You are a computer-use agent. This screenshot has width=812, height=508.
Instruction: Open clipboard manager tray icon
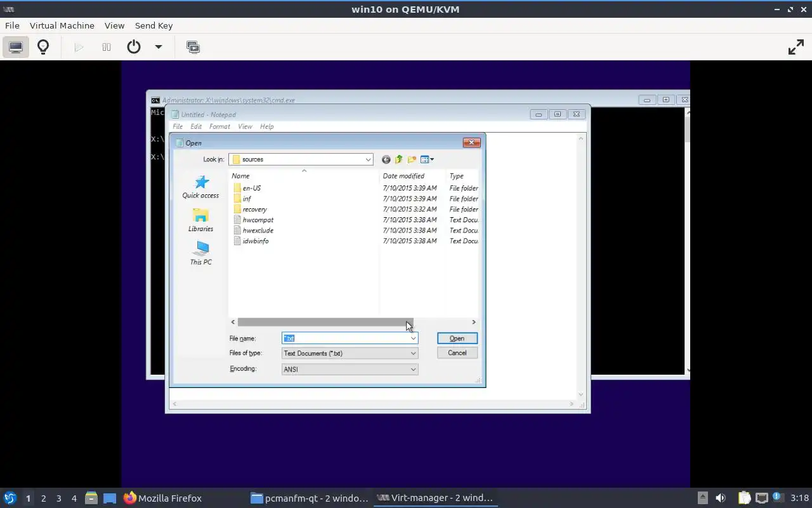743,498
